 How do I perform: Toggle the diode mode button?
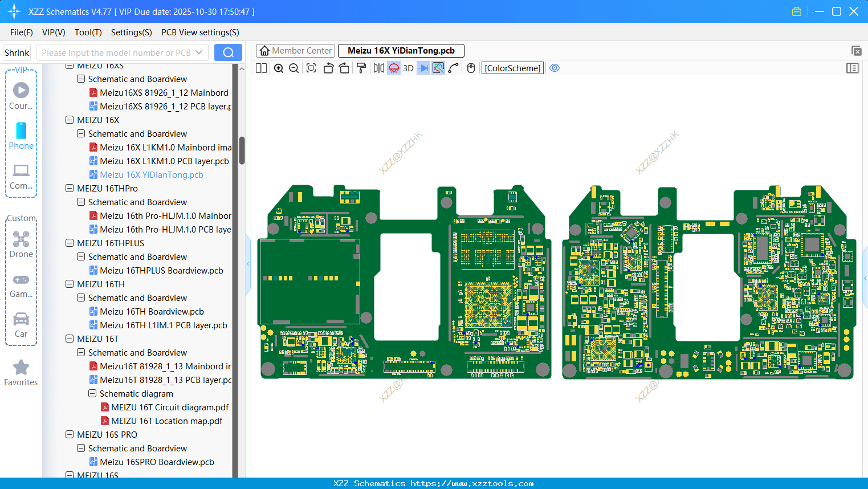(x=423, y=68)
